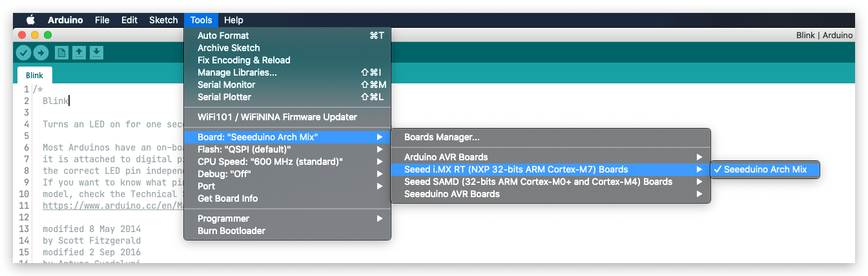Expand Seeeduino AVR Boards submenu
The height and width of the screenshot is (276, 868).
click(551, 194)
